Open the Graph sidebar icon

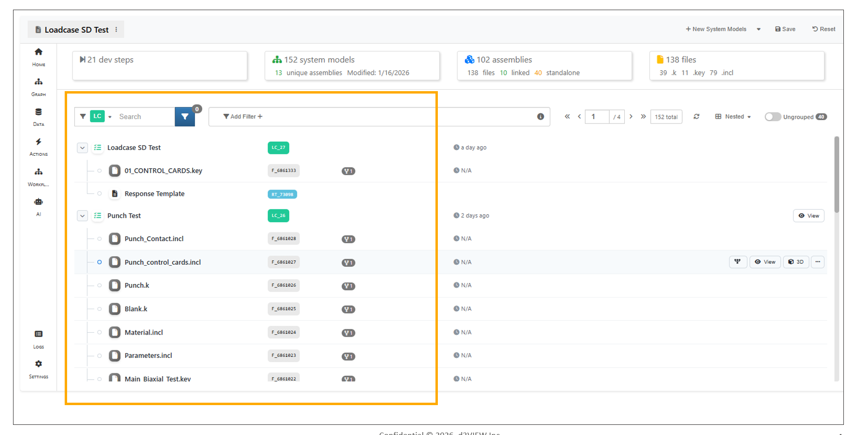click(x=39, y=82)
